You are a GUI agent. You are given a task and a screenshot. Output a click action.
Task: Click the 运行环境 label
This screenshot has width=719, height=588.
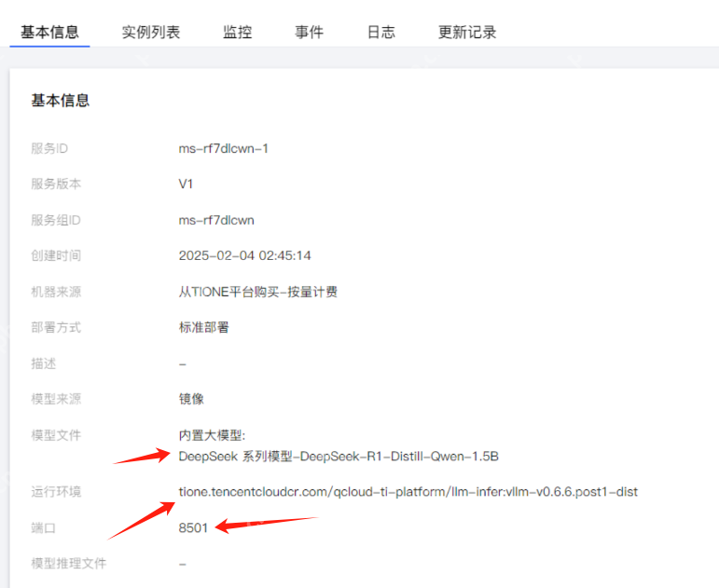56,492
